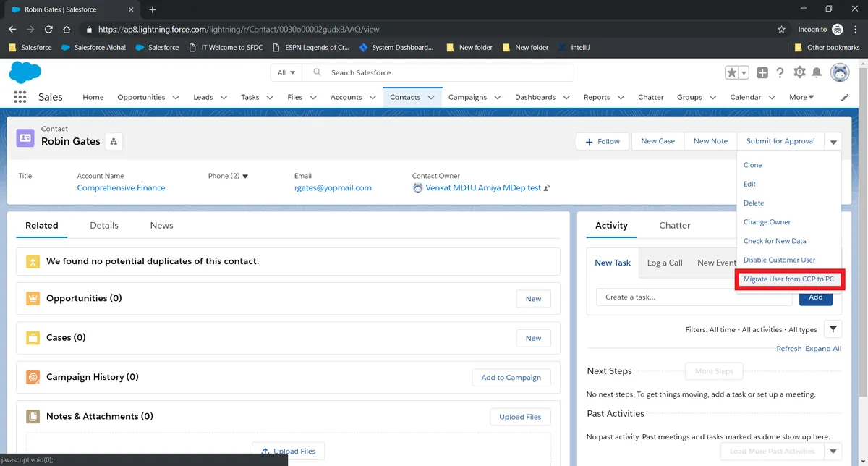Viewport: 868px width, 466px height.
Task: Bookmark this page with the star icon
Action: tap(781, 30)
